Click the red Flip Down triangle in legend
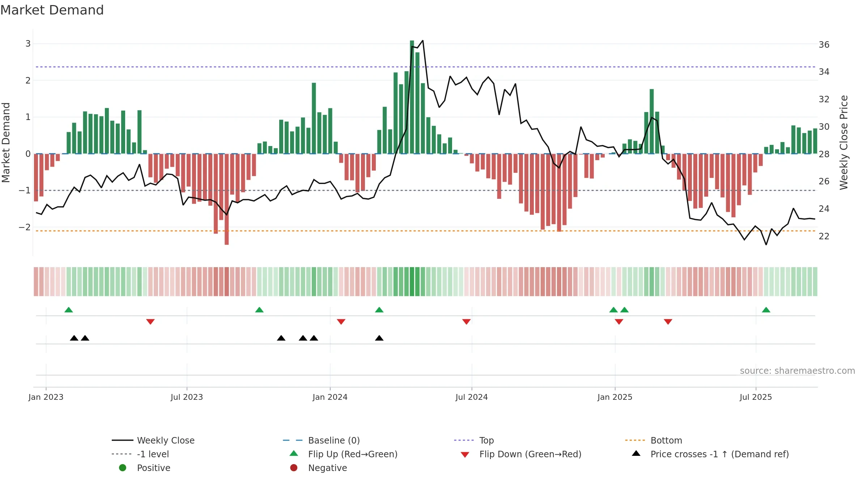 [x=465, y=455]
